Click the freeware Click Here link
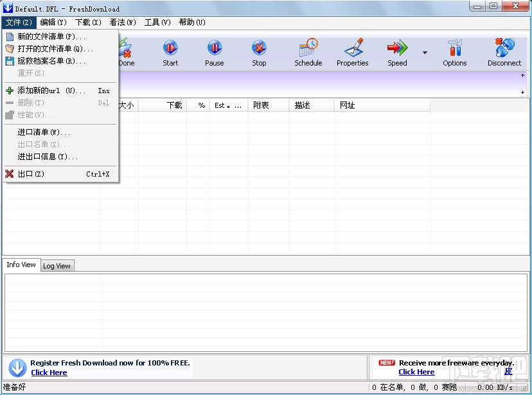This screenshot has width=532, height=395. pos(416,372)
